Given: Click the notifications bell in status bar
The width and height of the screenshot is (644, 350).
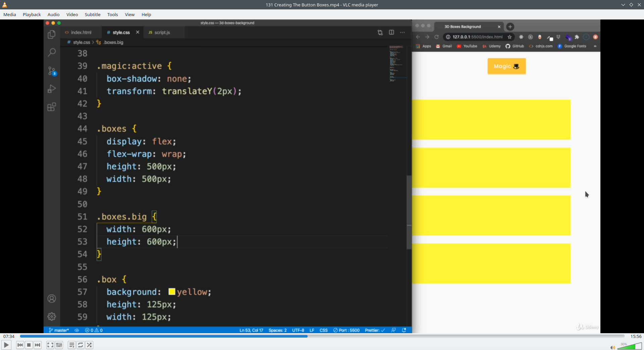Looking at the screenshot, I should coord(404,330).
